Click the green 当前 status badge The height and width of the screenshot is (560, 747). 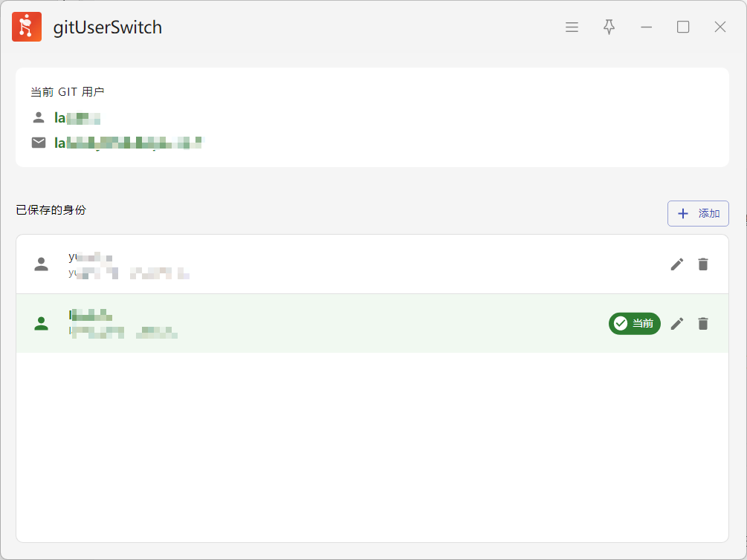[x=635, y=324]
